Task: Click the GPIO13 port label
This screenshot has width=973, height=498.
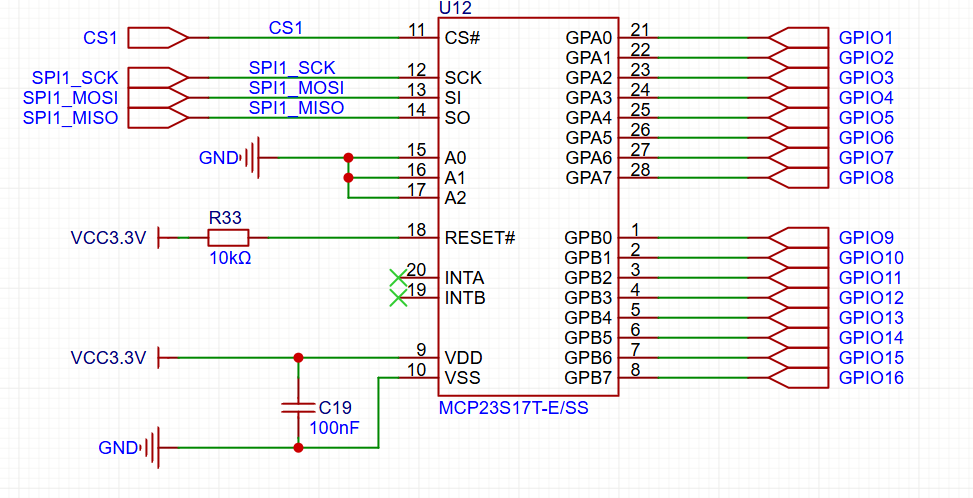Action: [x=871, y=318]
